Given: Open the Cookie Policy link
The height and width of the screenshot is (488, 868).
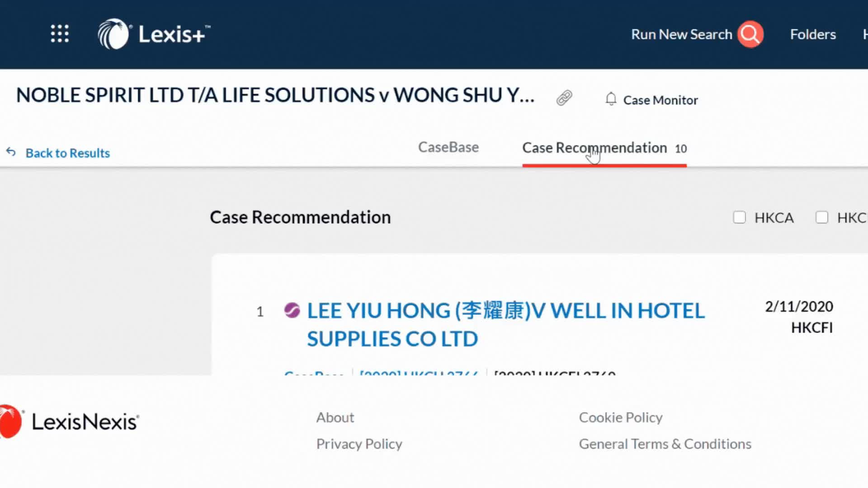Looking at the screenshot, I should pyautogui.click(x=621, y=418).
